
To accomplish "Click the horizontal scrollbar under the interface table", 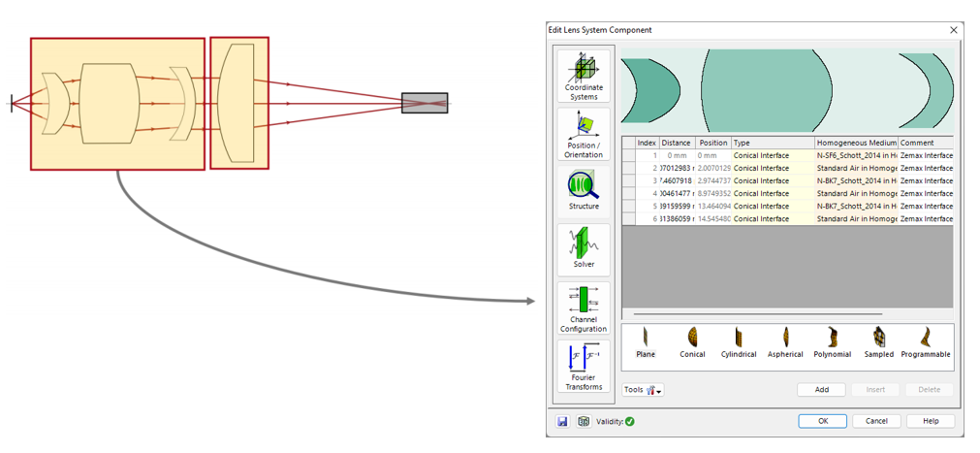I will [757, 314].
